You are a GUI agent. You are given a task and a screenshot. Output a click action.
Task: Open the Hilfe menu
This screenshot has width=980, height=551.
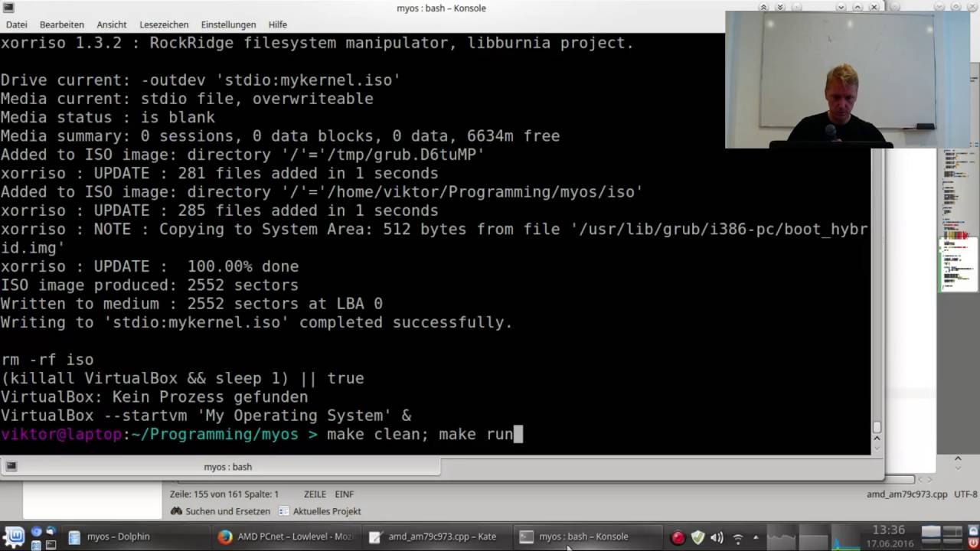[x=278, y=24]
